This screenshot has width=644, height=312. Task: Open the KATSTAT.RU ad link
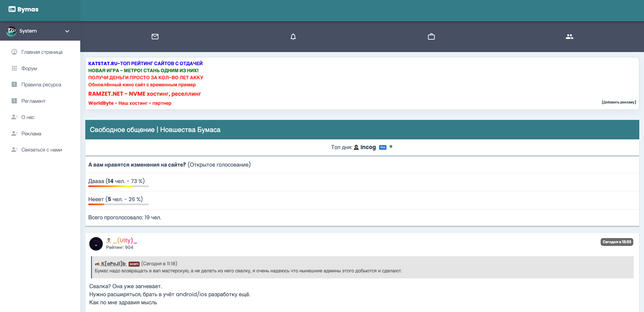145,63
